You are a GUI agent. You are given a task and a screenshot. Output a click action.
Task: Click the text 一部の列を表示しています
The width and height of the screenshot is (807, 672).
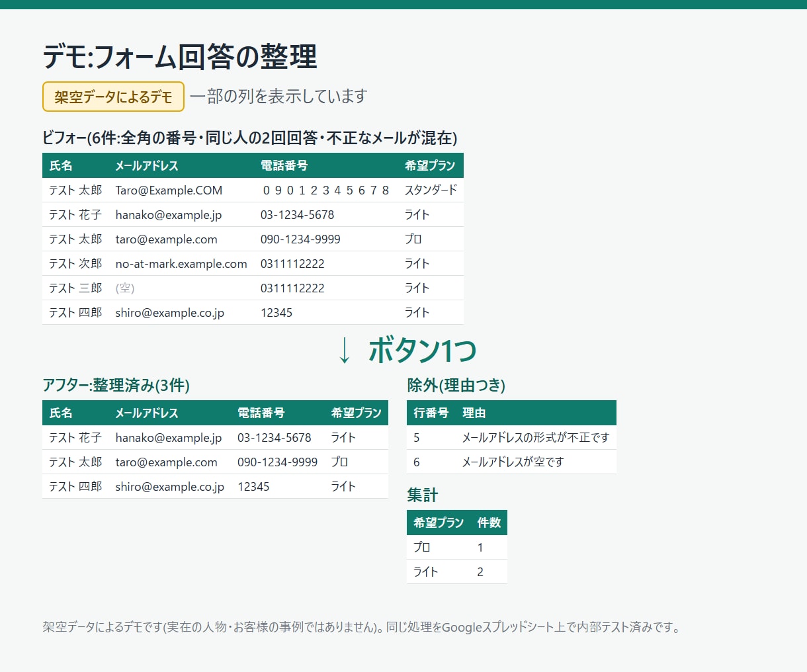pos(278,97)
